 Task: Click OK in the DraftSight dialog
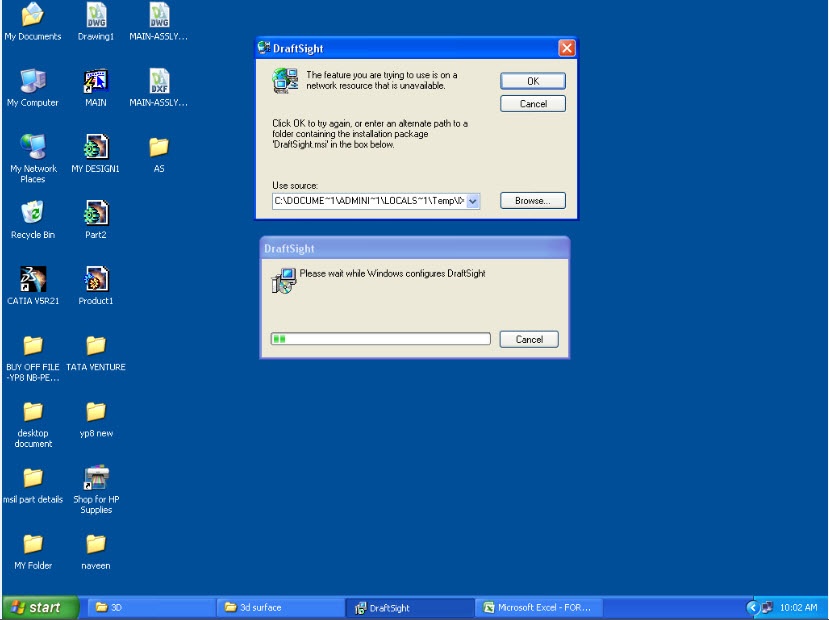533,81
